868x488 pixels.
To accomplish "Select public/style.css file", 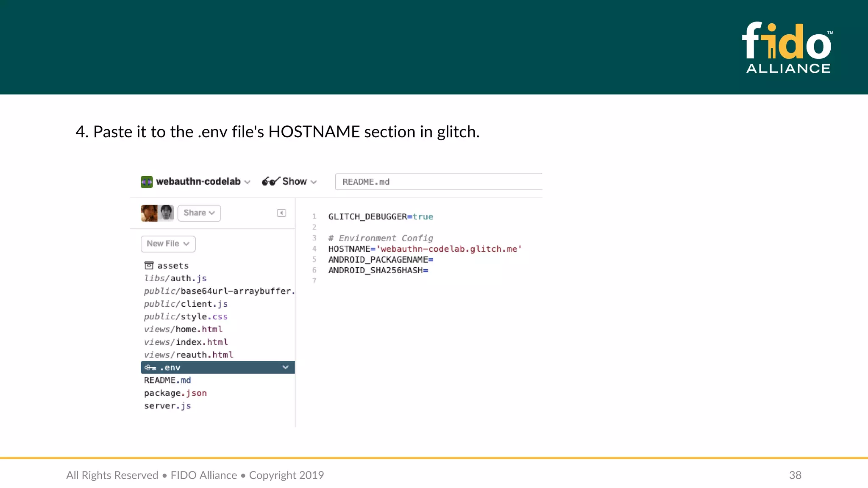I will point(186,316).
